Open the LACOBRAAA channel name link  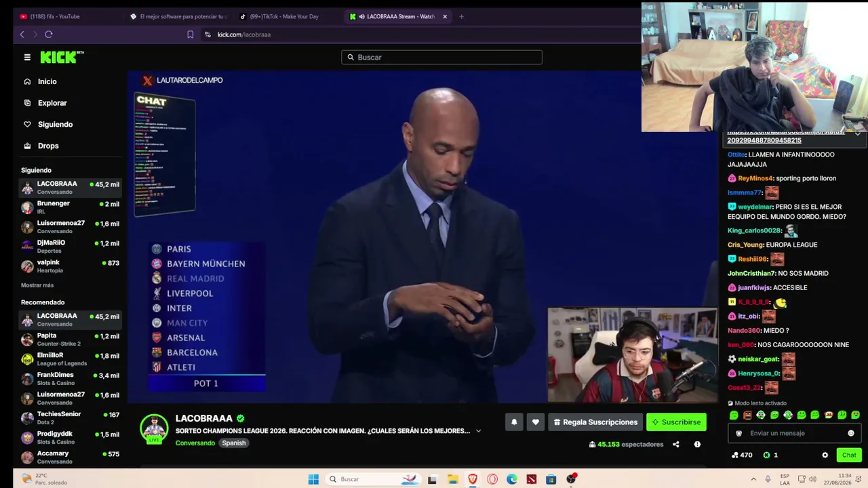click(204, 419)
